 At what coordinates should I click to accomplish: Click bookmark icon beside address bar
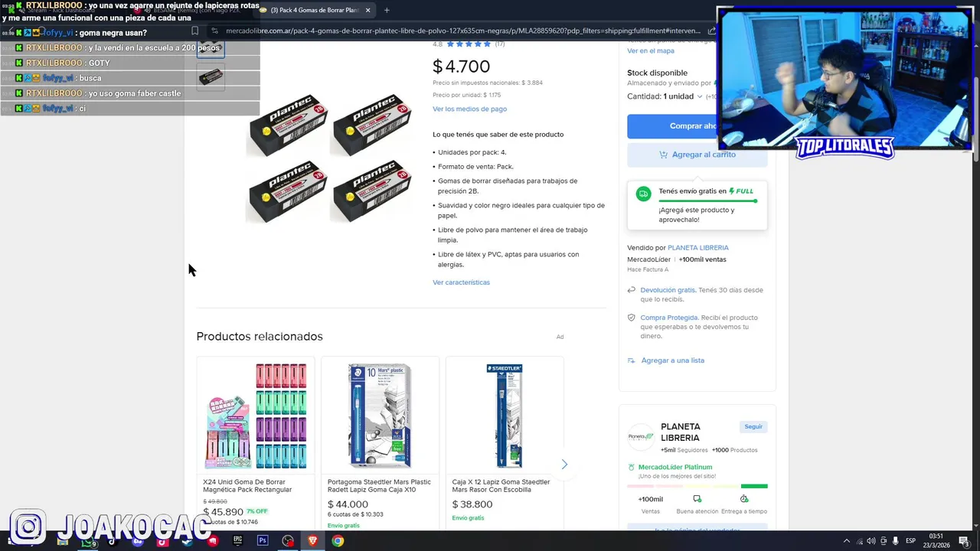194,31
